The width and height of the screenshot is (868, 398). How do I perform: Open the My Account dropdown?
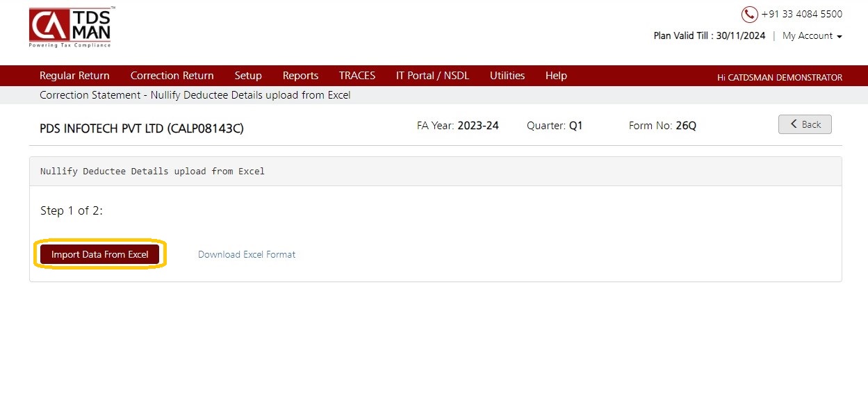(x=812, y=35)
